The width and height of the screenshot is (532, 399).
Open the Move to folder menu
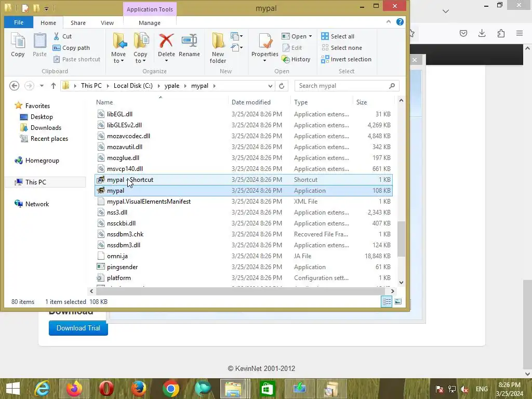[x=118, y=48]
